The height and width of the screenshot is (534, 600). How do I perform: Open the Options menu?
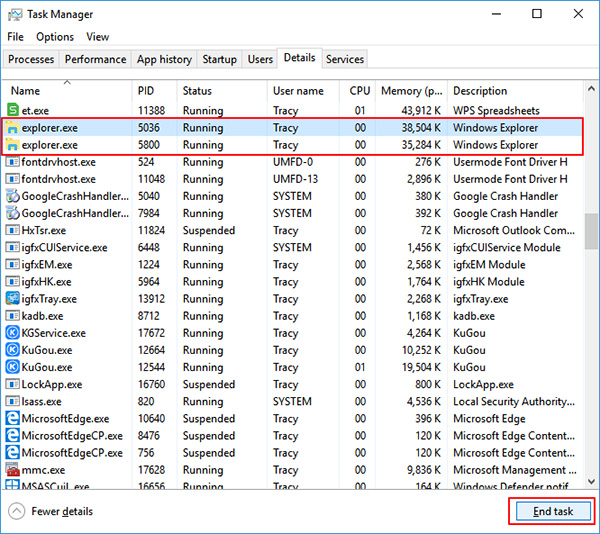(x=55, y=37)
